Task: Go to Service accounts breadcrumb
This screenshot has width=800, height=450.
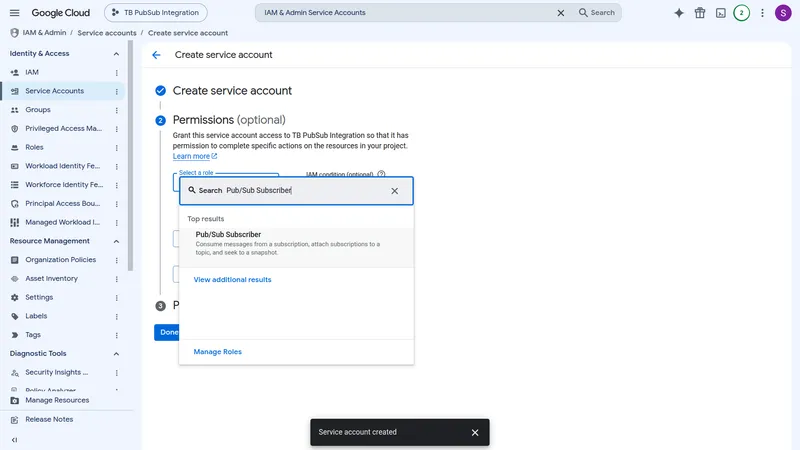Action: click(x=107, y=33)
